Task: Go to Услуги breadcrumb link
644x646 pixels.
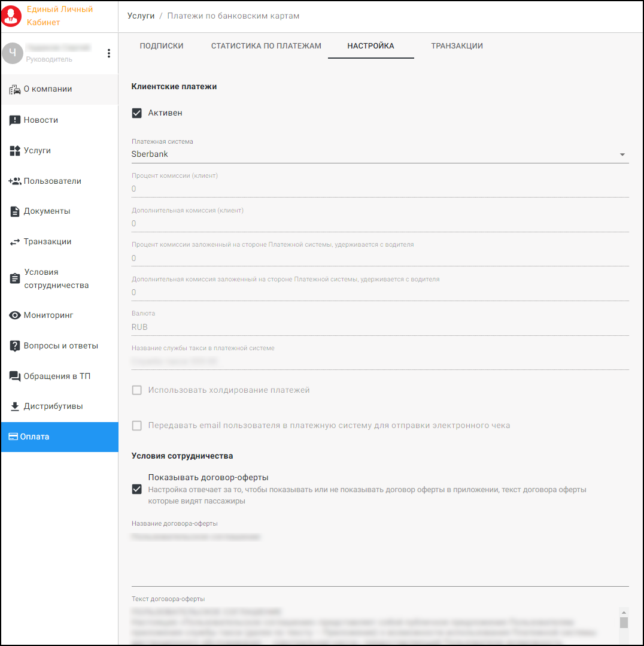Action: (x=141, y=16)
